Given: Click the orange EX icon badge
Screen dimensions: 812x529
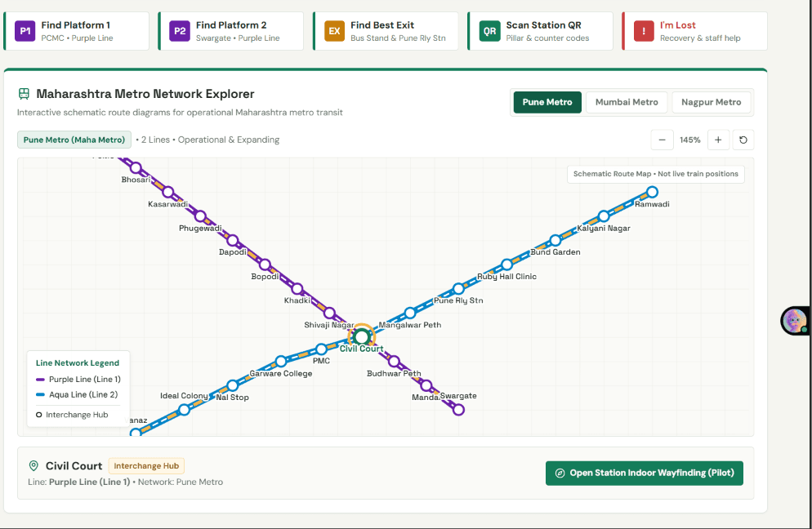Looking at the screenshot, I should tap(335, 31).
